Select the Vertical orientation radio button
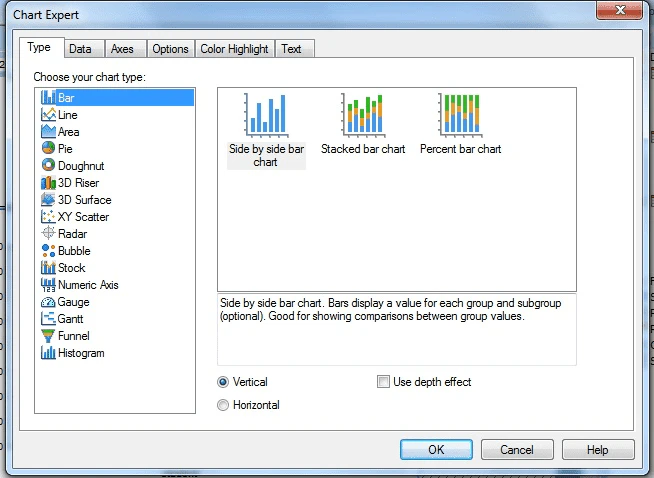Image resolution: width=654 pixels, height=478 pixels. [x=223, y=382]
